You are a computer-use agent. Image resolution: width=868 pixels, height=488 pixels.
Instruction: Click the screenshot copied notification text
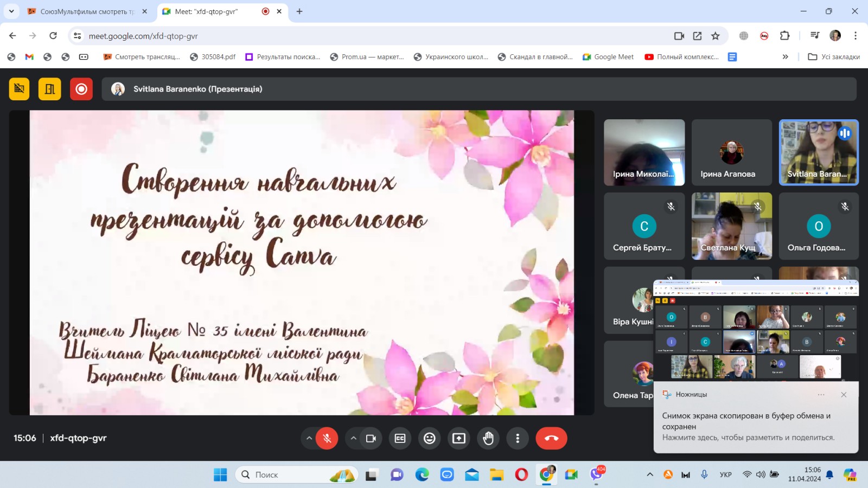746,421
